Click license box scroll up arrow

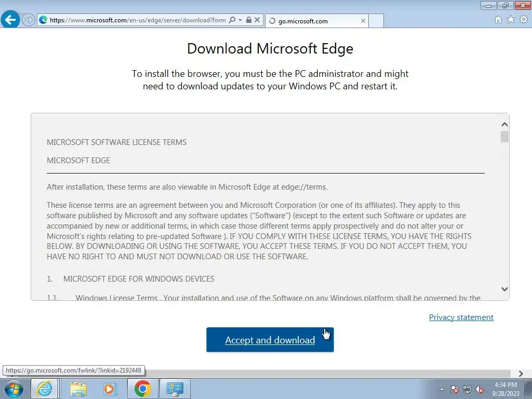504,125
